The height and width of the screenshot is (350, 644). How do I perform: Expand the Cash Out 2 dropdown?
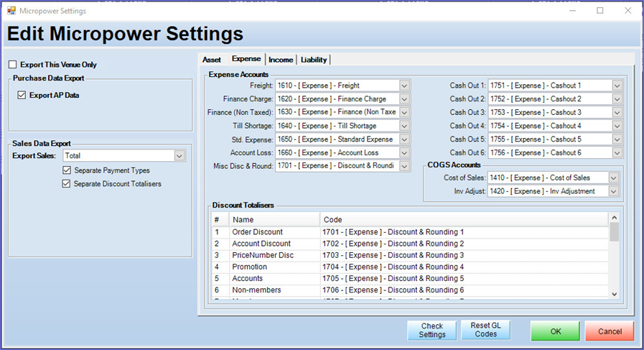point(617,99)
